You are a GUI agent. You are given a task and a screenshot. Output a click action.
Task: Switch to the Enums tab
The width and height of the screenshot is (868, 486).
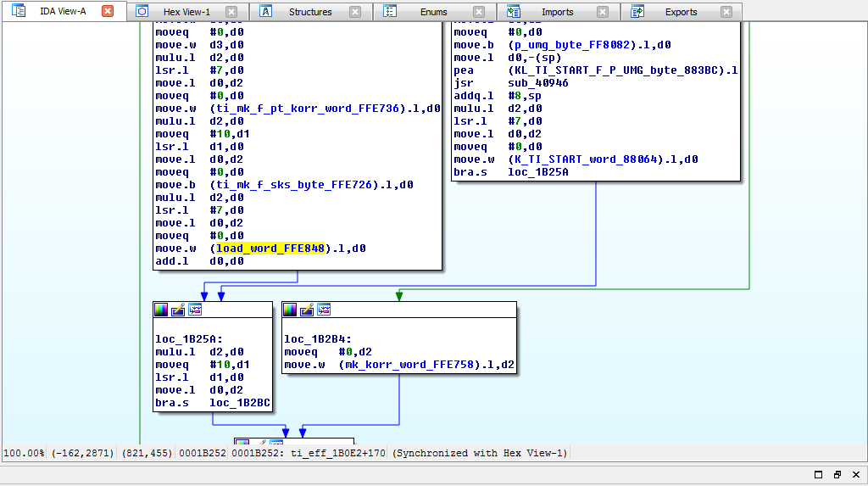(433, 12)
